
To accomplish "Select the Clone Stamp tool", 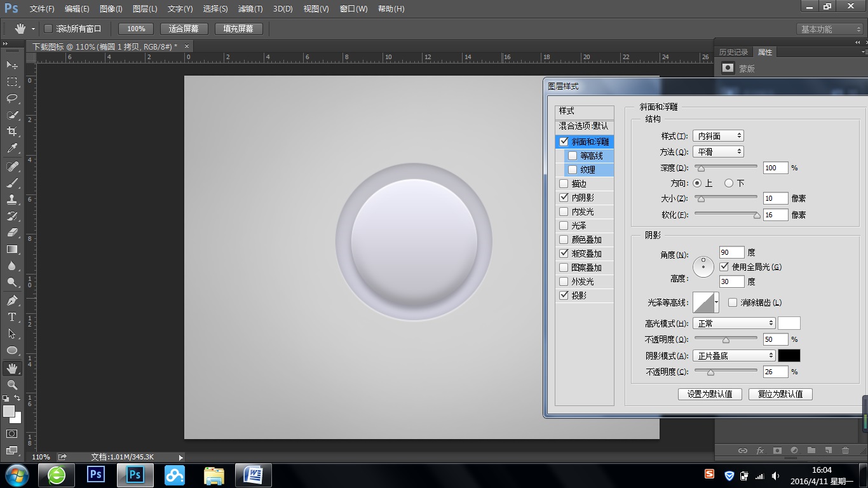I will point(12,200).
